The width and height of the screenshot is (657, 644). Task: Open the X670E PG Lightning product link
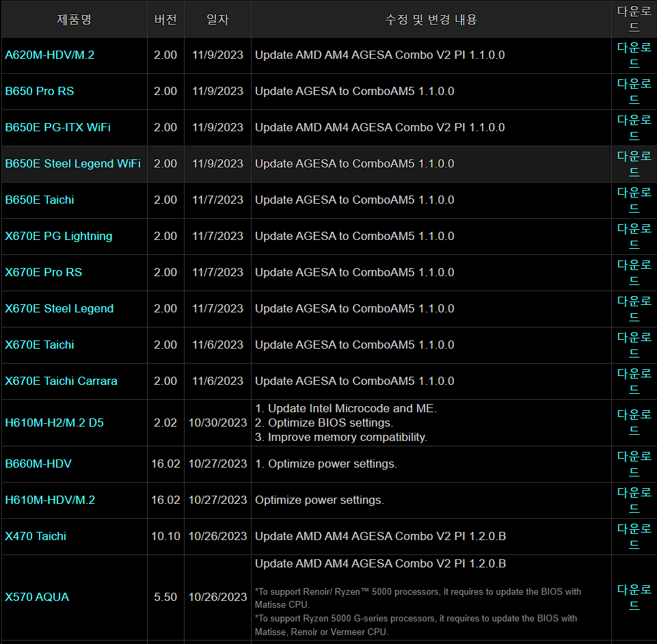pos(59,237)
